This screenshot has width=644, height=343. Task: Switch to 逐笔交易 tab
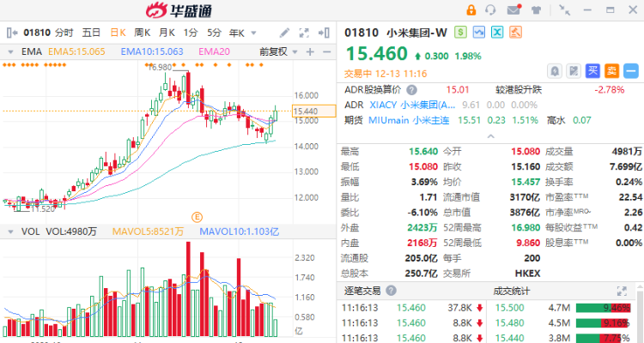point(361,291)
